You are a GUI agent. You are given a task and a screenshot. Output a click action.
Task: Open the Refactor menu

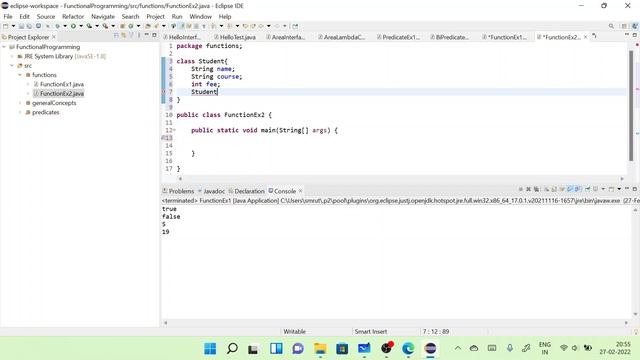[x=73, y=16]
